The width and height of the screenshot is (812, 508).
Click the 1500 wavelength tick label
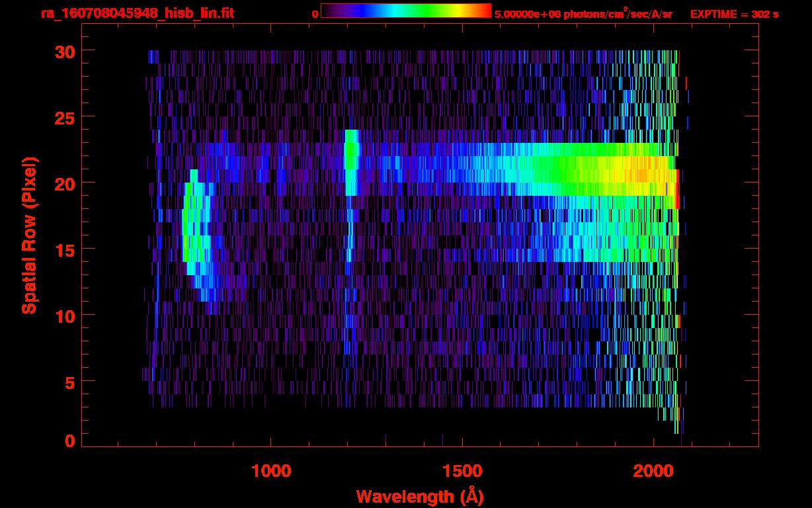[462, 470]
